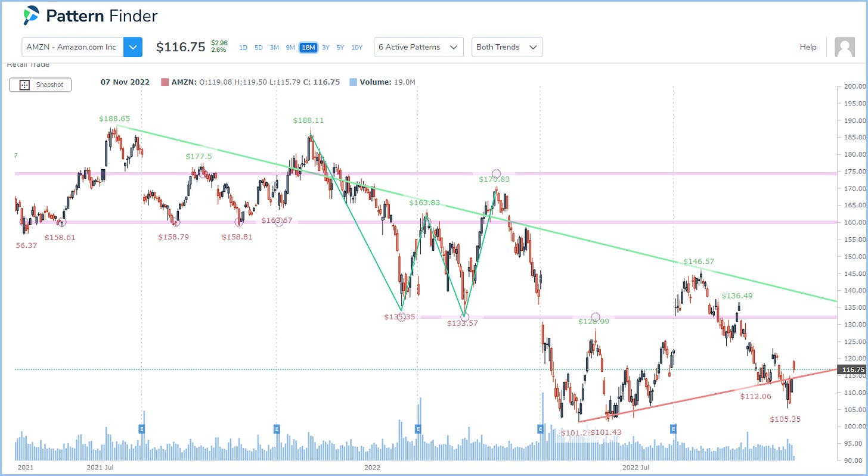Select the 10Y timeframe
The image size is (868, 476).
[356, 48]
